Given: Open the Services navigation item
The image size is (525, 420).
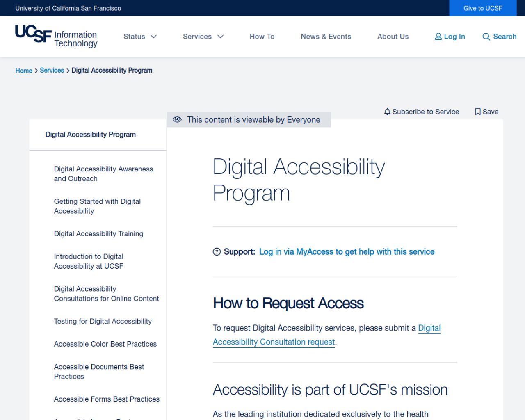Looking at the screenshot, I should (x=197, y=37).
